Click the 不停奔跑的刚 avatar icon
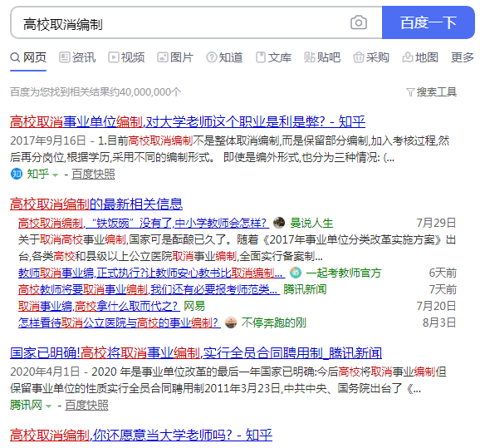Screen dimensions: 480x448 point(231,322)
